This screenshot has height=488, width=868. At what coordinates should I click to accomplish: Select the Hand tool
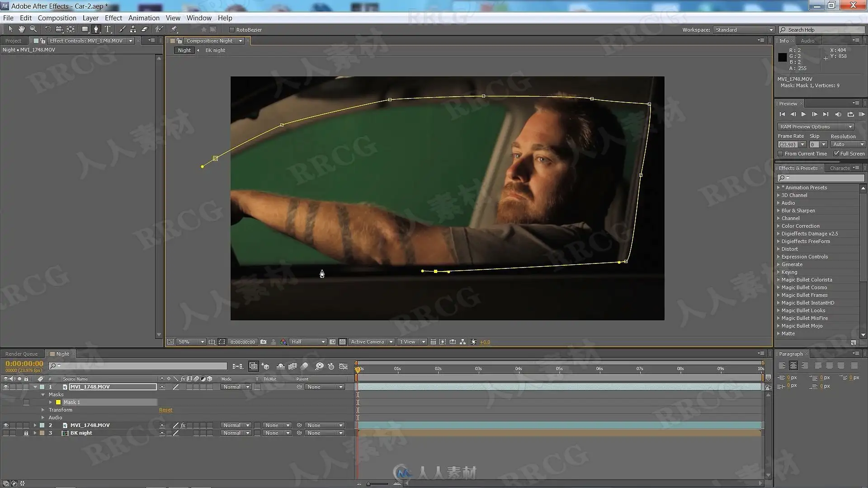click(x=22, y=29)
